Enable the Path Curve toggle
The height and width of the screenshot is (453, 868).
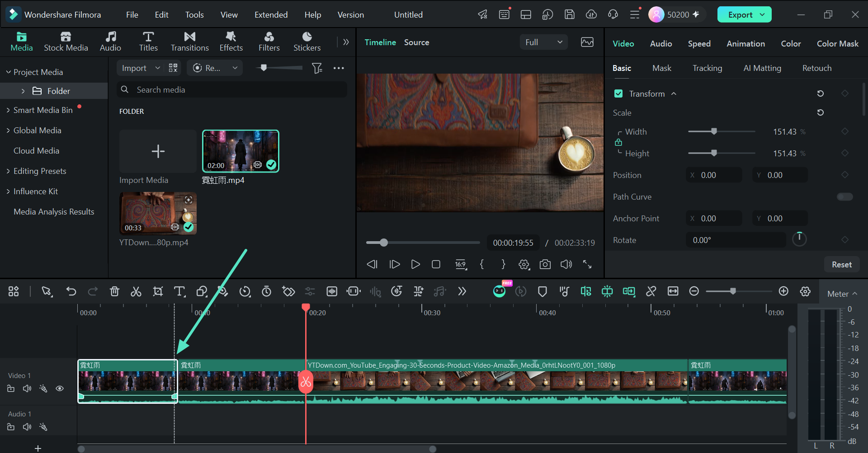point(844,197)
